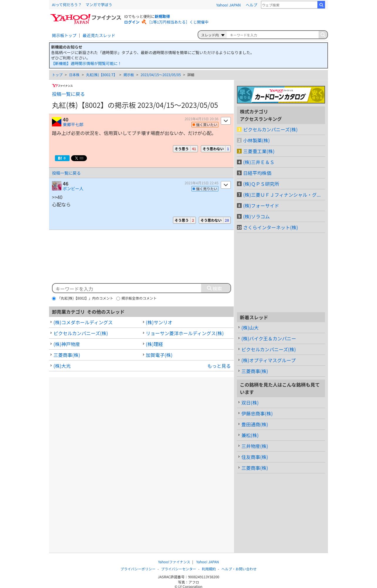Open ranking 2 小林製薬(株)
This screenshot has height=588, width=377.
pos(256,141)
